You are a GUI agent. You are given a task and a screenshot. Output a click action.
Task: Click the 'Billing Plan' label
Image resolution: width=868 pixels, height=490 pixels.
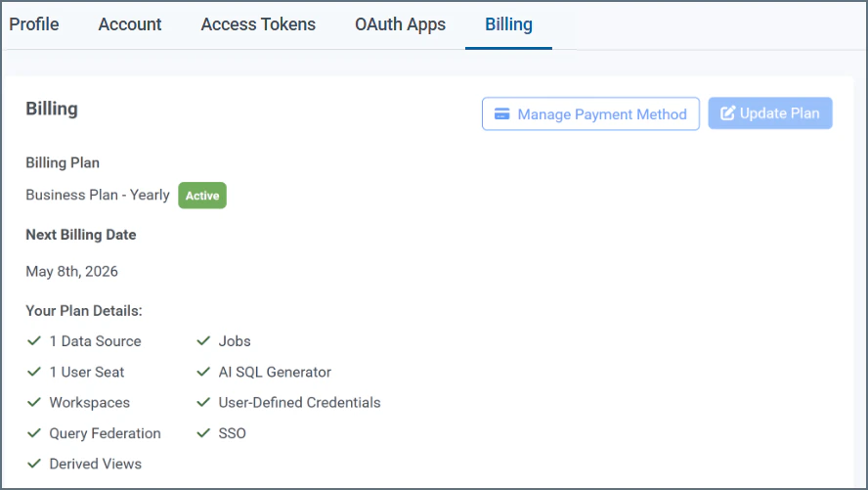(x=63, y=162)
